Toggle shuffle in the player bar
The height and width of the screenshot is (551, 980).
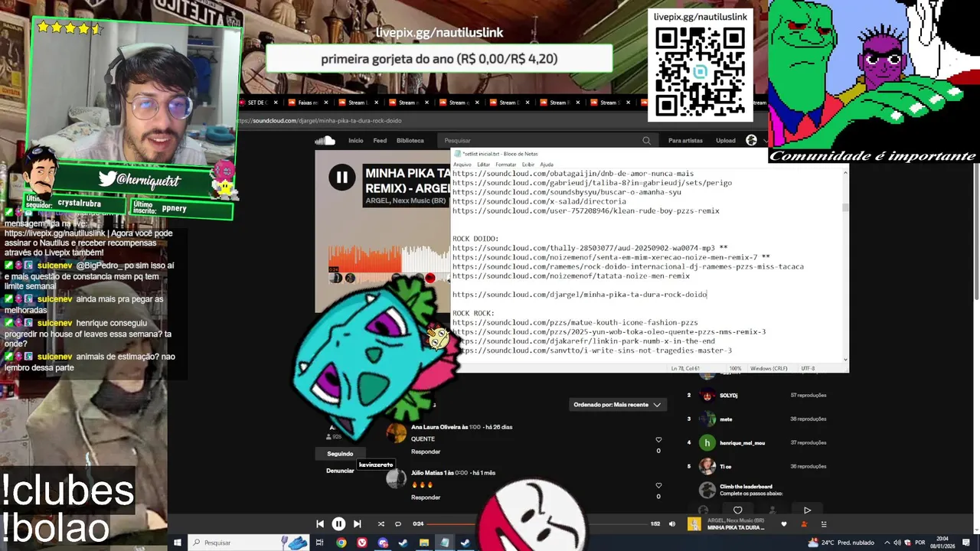(381, 524)
